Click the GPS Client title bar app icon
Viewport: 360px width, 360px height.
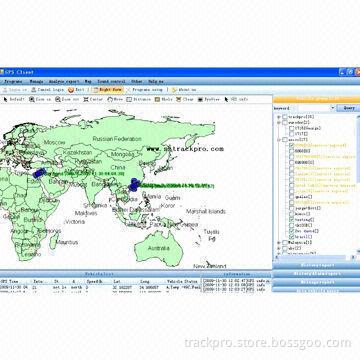click(x=1, y=72)
